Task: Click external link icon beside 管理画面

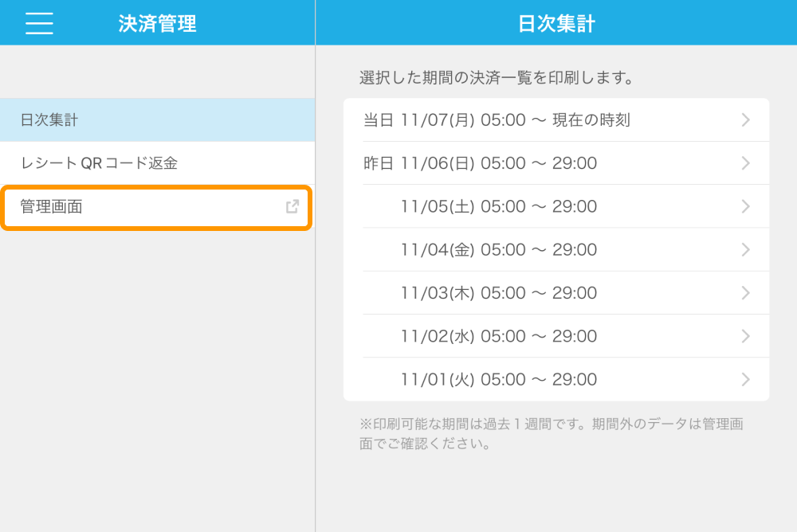Action: click(x=292, y=206)
